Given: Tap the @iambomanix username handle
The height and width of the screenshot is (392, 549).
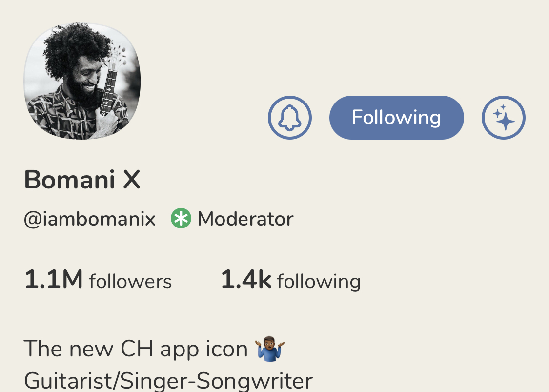Looking at the screenshot, I should [x=90, y=219].
